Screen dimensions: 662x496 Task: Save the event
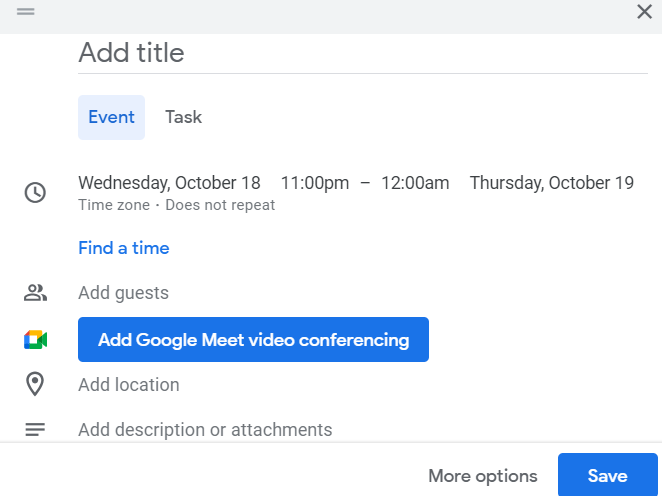(608, 475)
